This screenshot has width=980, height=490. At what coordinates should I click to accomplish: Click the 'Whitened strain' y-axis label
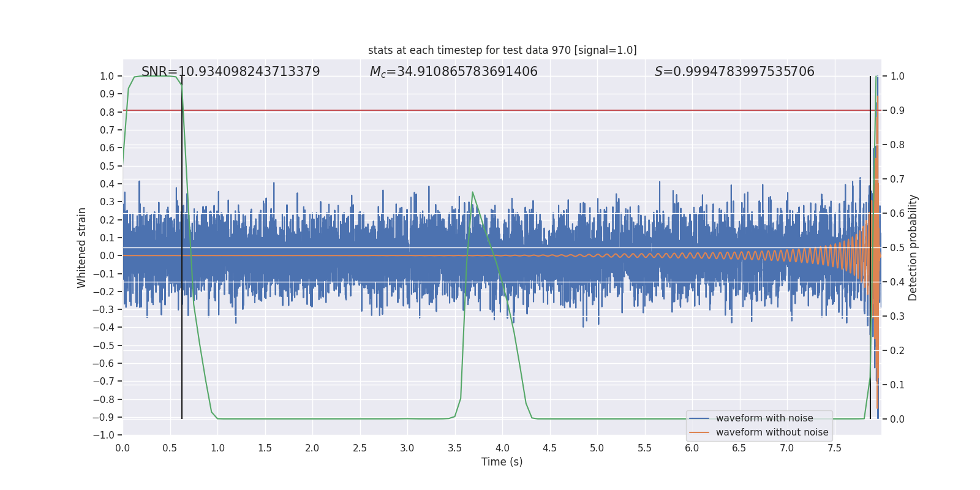(x=82, y=247)
